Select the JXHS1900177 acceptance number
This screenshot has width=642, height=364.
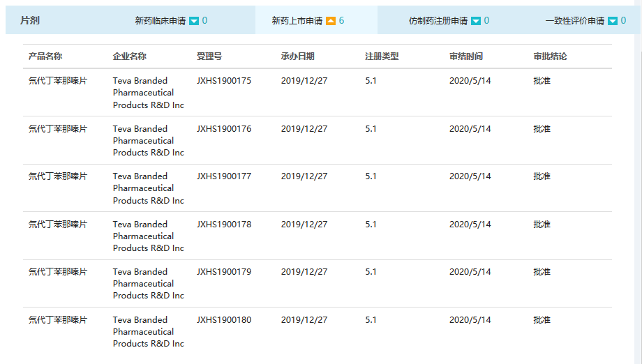pyautogui.click(x=224, y=176)
